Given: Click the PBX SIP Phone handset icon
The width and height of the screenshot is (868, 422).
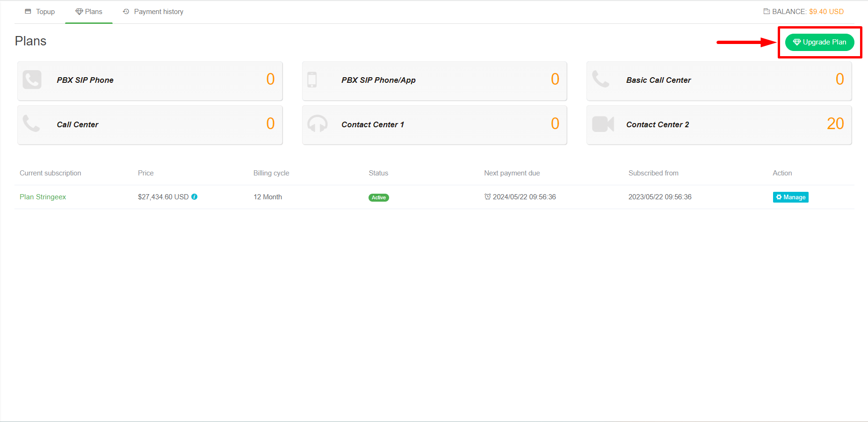Looking at the screenshot, I should click(x=32, y=80).
